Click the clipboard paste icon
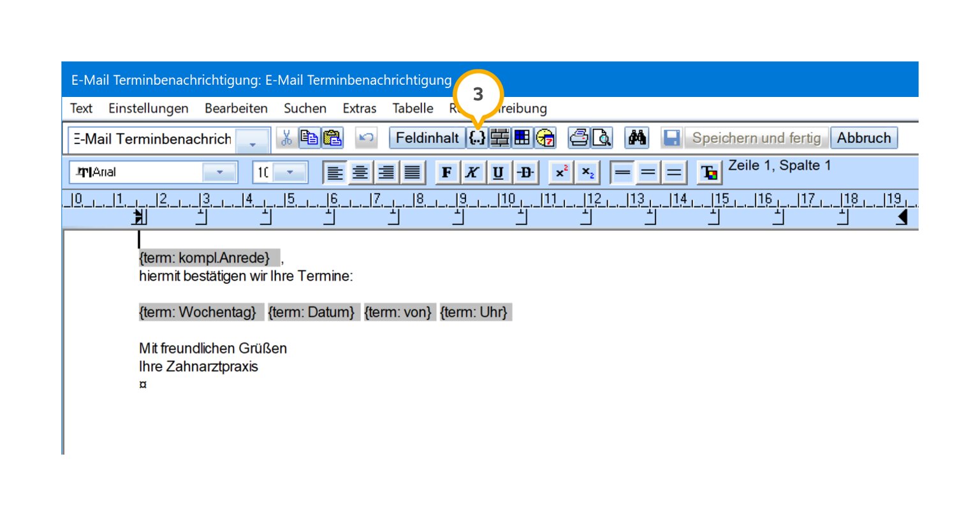980x516 pixels. (x=332, y=138)
